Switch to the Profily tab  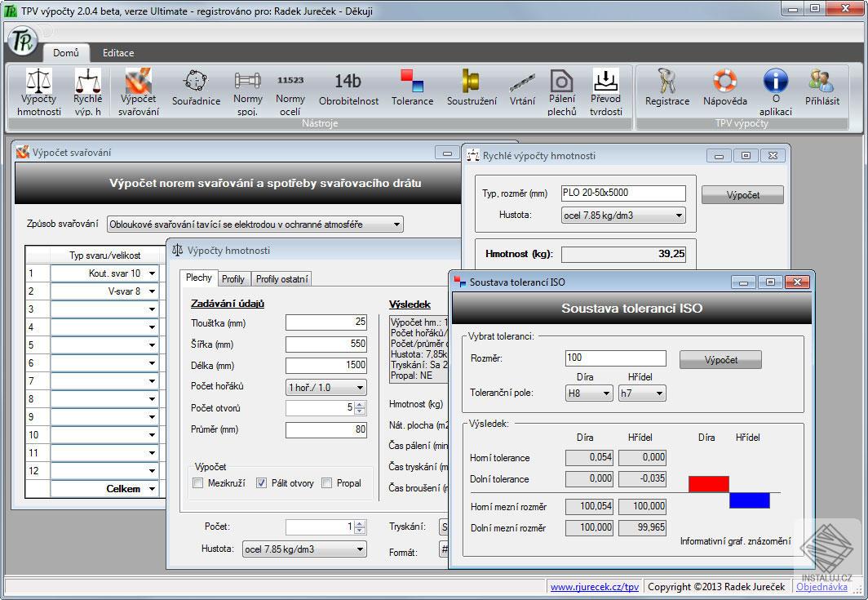pos(233,279)
